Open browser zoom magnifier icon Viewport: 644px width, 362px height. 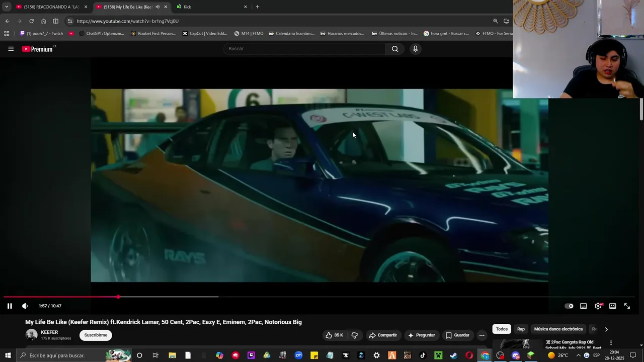[x=496, y=21]
